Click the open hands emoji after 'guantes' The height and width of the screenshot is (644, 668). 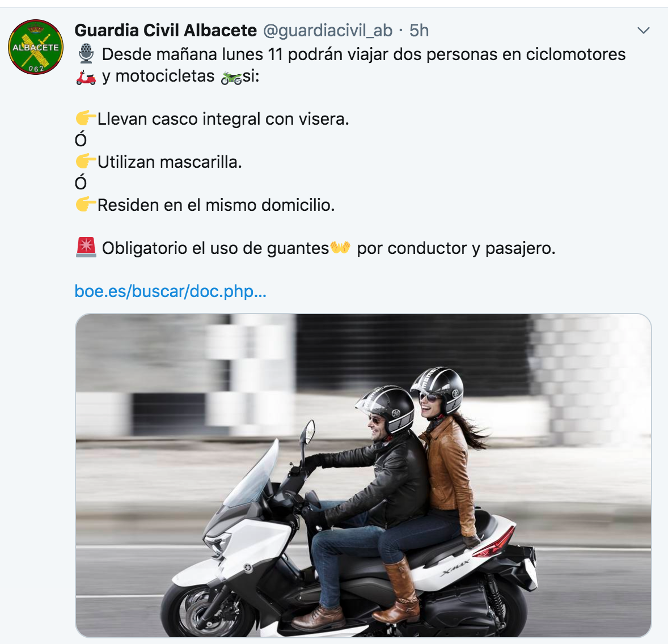point(340,247)
